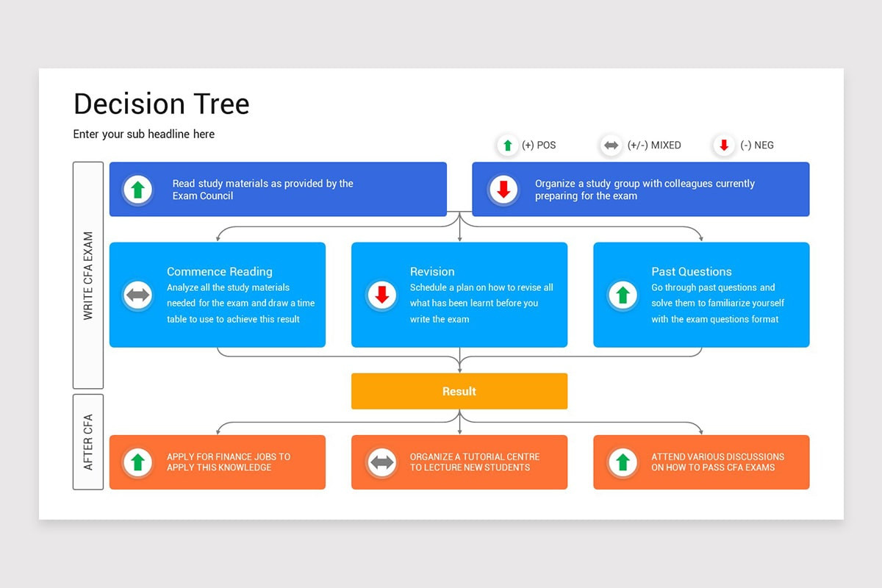Select red arrow icon beside Organize study group
This screenshot has height=588, width=882.
[503, 190]
